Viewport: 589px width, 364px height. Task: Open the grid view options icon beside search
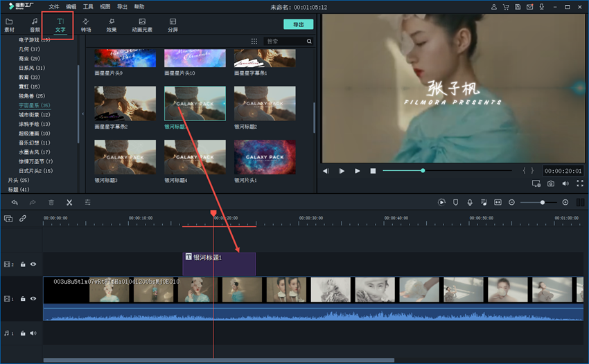click(255, 42)
